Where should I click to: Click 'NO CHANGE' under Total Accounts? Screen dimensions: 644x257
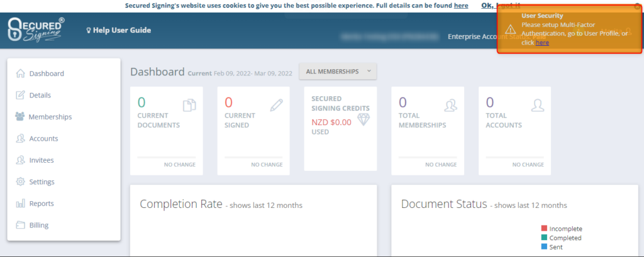tap(528, 165)
